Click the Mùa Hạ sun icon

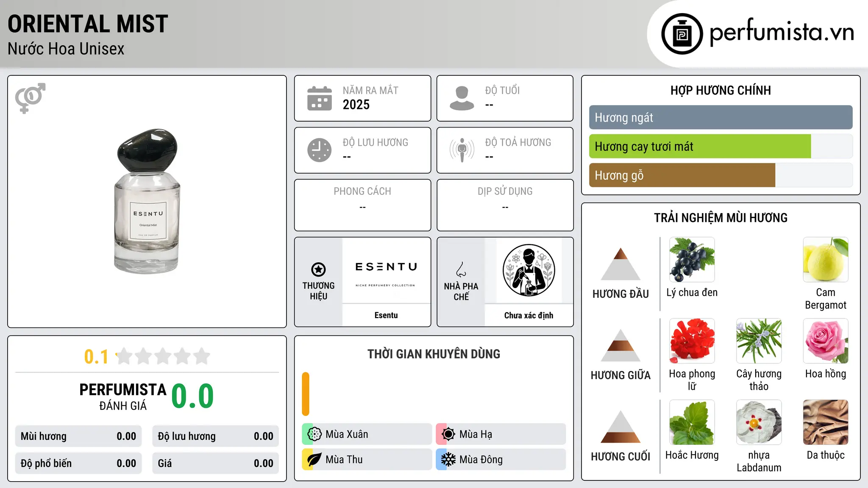click(x=448, y=434)
